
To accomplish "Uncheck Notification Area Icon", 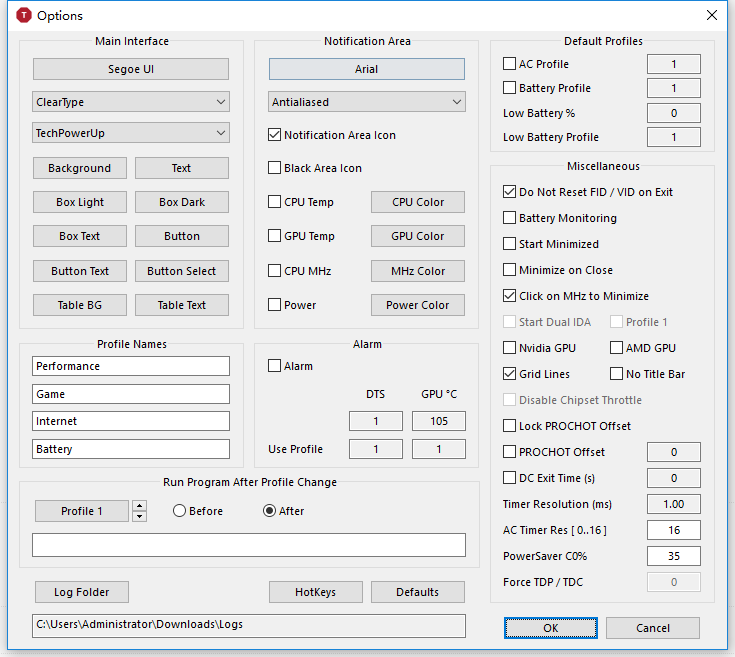I will [275, 135].
